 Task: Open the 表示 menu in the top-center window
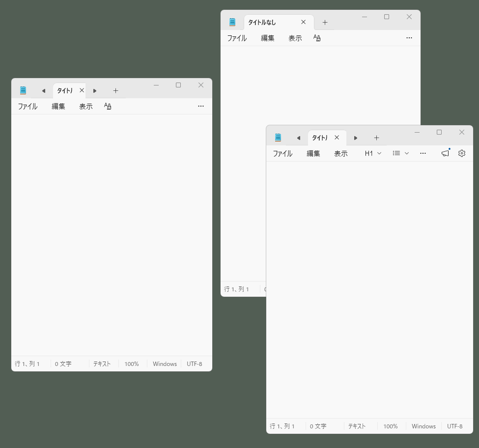pos(295,38)
